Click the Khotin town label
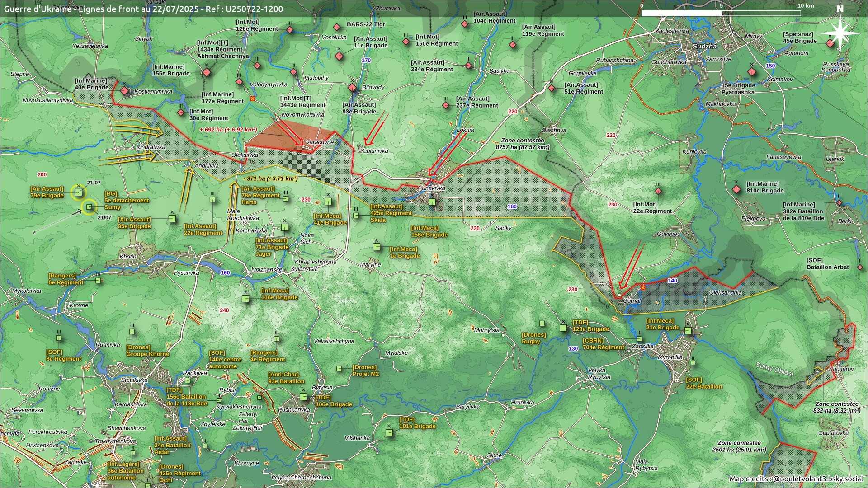Screen dimensions: 868x488 coord(127,257)
